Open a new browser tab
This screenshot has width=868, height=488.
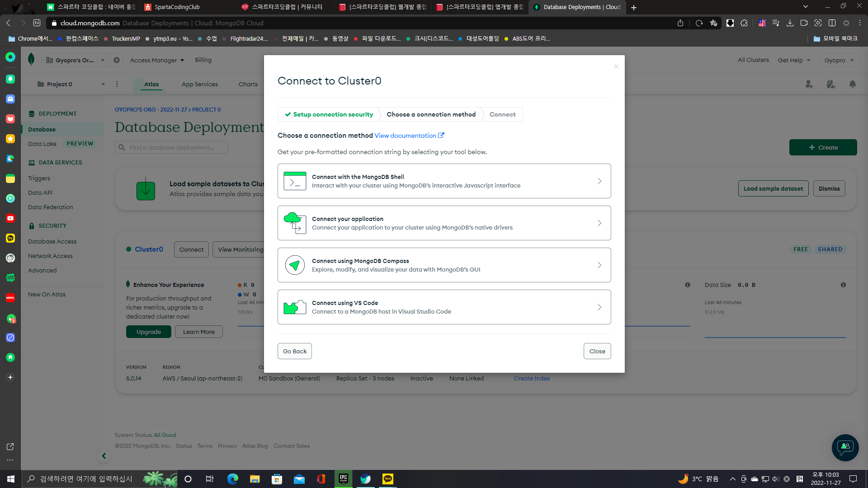click(x=634, y=7)
